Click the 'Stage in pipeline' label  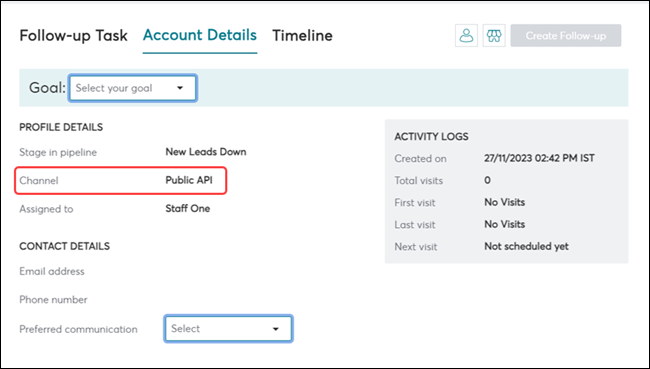[58, 152]
